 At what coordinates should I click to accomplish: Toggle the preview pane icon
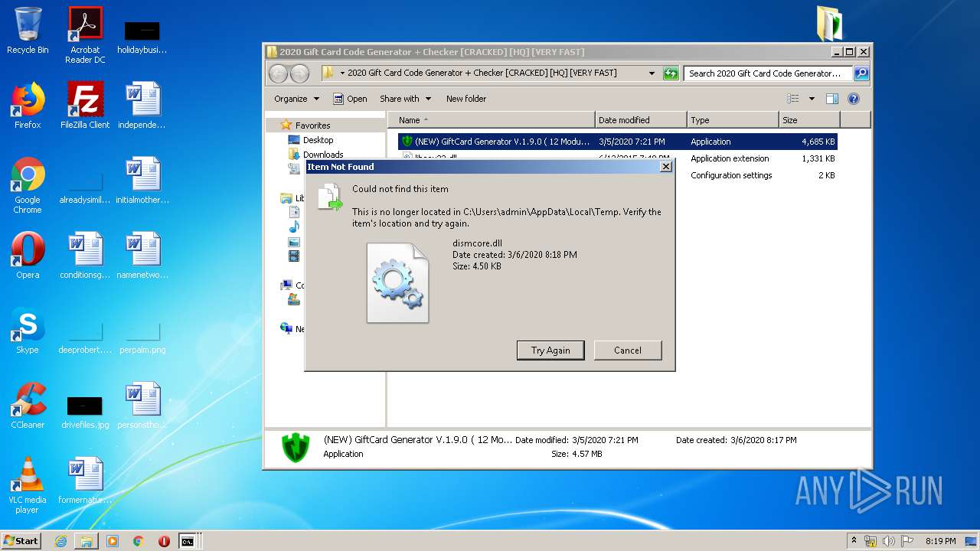tap(832, 99)
